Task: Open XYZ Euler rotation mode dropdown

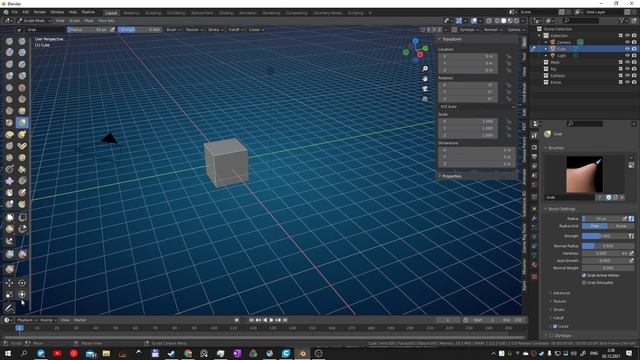Action: tap(477, 107)
